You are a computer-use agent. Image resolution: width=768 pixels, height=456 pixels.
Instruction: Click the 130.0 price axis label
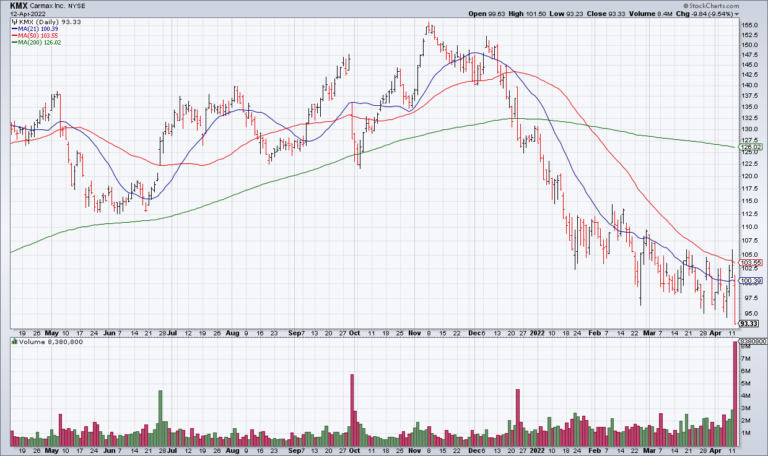click(750, 129)
